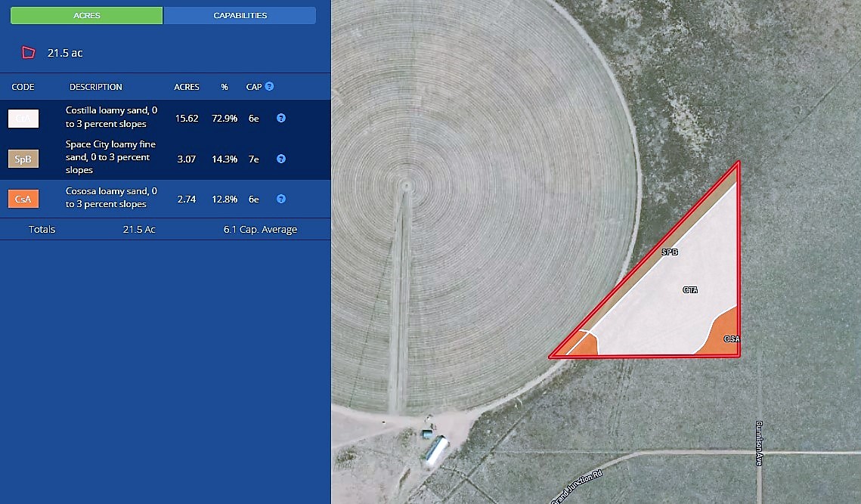Click the CTA label inside the parcel
861x504 pixels.
coord(689,290)
